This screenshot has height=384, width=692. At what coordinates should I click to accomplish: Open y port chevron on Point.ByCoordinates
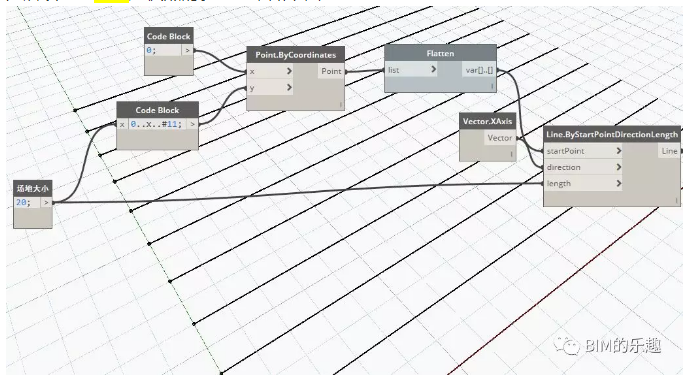[x=289, y=87]
